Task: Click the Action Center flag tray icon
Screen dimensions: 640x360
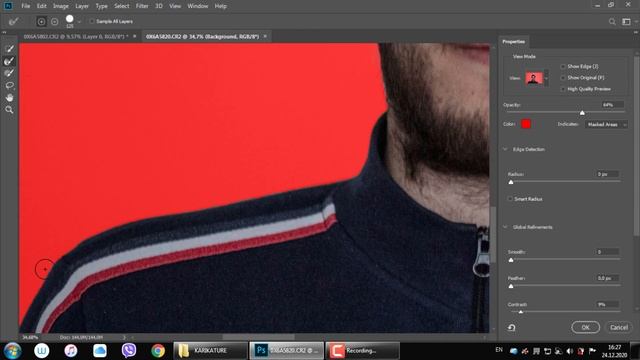Action: (x=592, y=351)
